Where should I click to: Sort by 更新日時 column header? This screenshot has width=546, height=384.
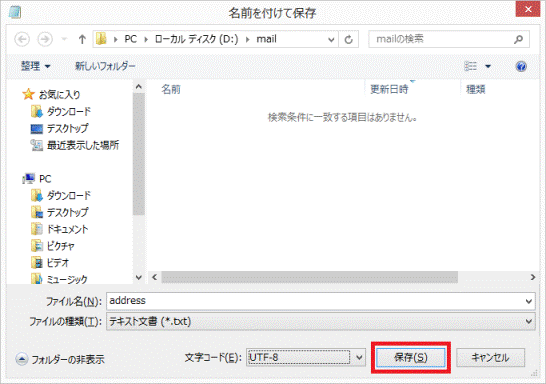(389, 89)
